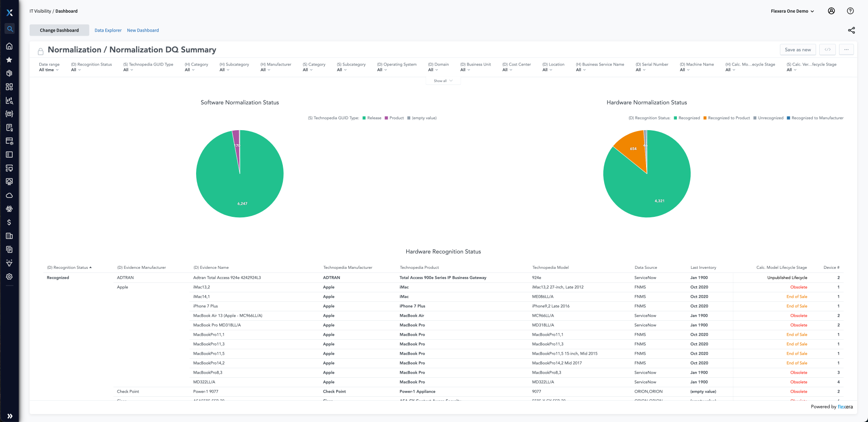The height and width of the screenshot is (422, 868).
Task: Open the monitor display sidebar icon
Action: (x=9, y=182)
